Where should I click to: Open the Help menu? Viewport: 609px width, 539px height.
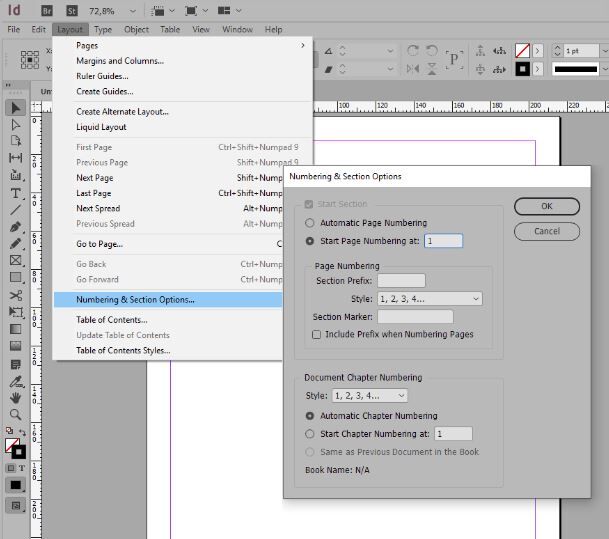[x=273, y=30]
